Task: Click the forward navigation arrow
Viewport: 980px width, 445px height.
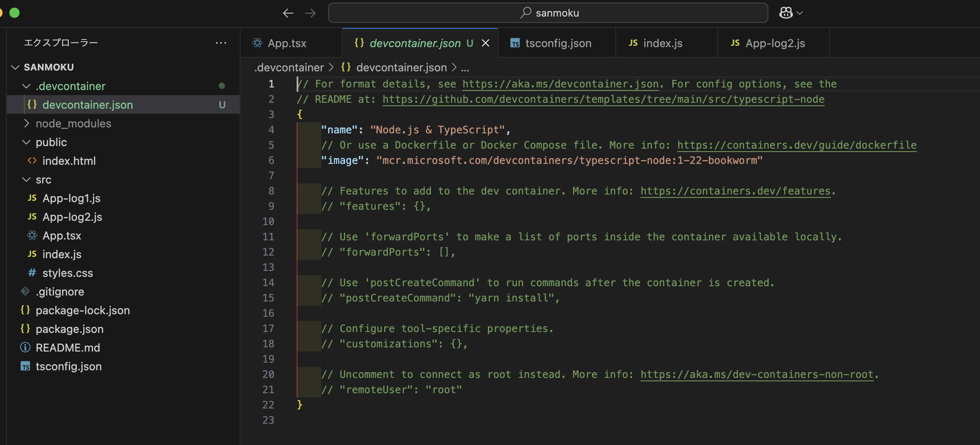Action: 311,13
